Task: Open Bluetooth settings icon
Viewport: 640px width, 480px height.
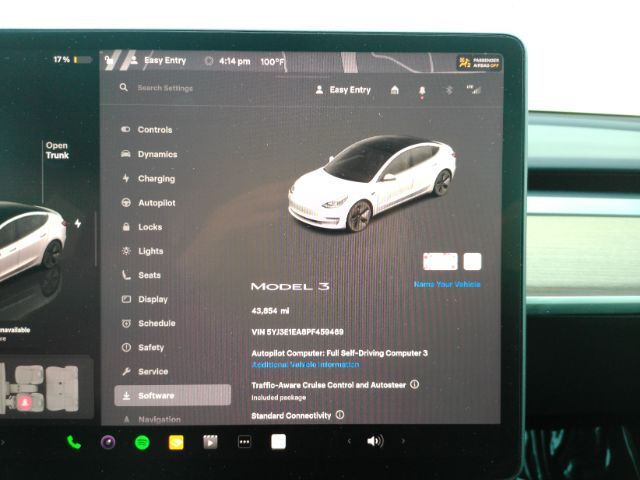Action: (449, 90)
